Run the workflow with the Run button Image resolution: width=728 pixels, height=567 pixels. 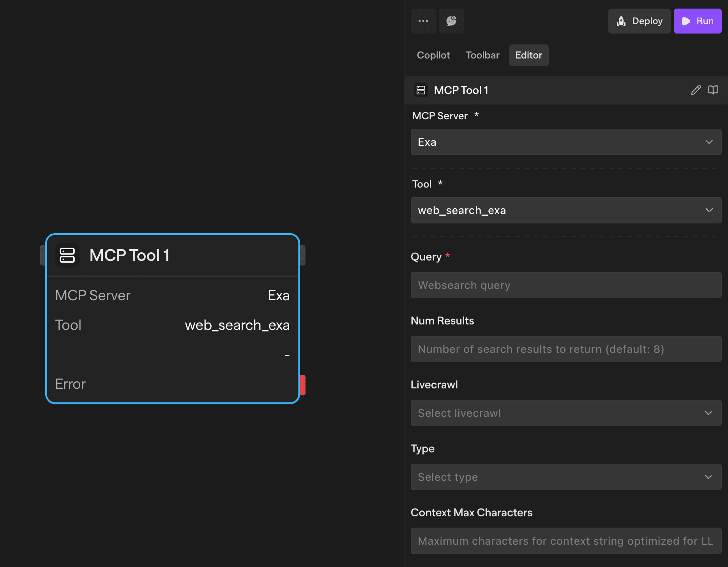(x=698, y=21)
